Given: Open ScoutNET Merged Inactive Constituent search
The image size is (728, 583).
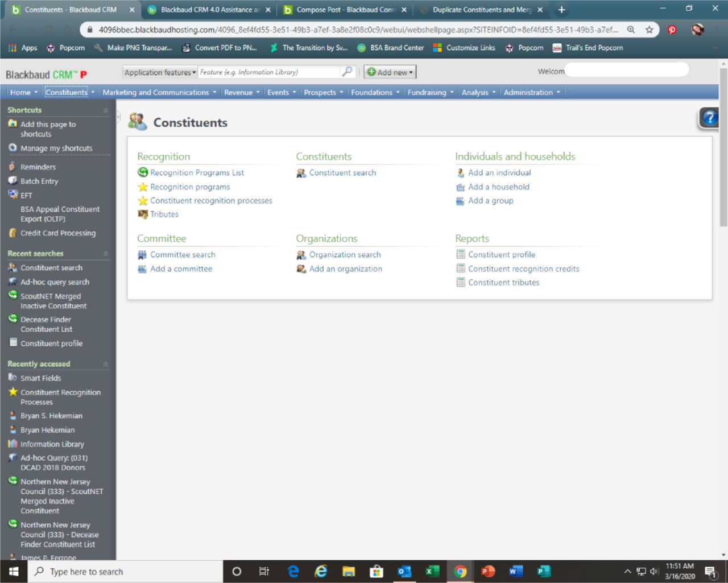Looking at the screenshot, I should [x=53, y=301].
